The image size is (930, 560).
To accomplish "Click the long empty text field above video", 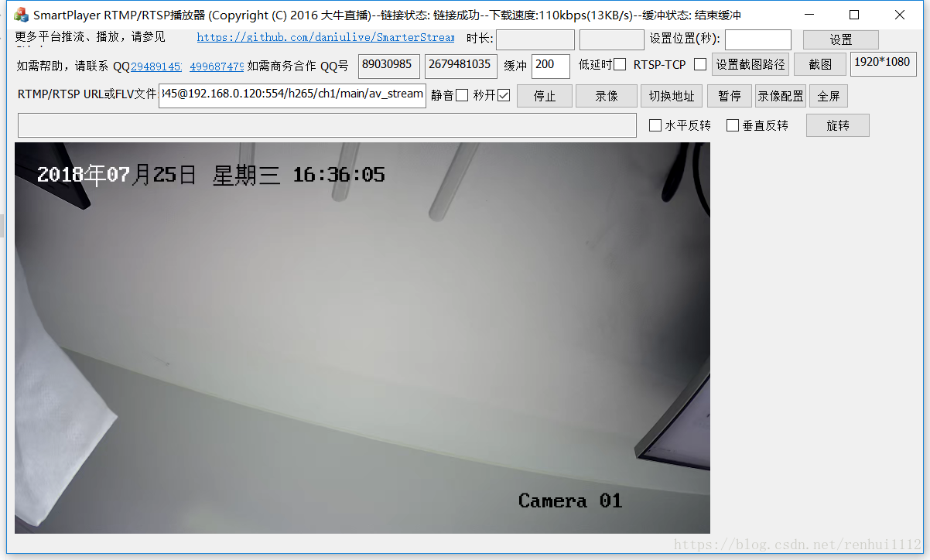I will (x=327, y=125).
